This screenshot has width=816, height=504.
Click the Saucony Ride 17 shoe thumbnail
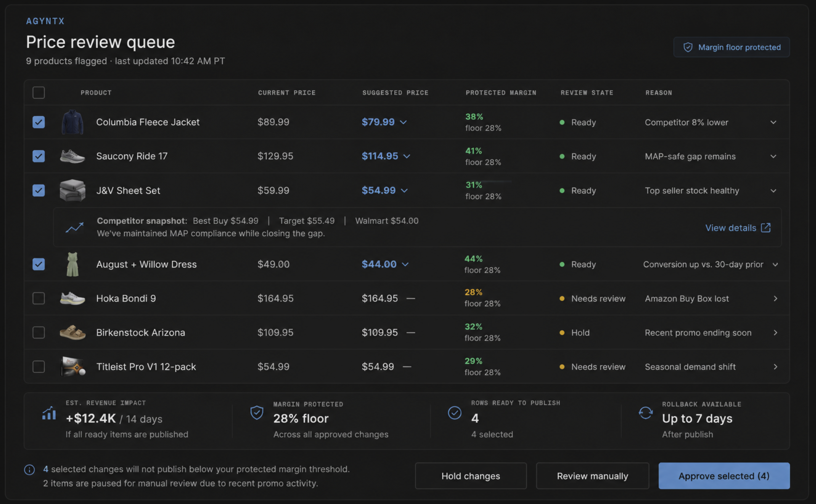[72, 156]
